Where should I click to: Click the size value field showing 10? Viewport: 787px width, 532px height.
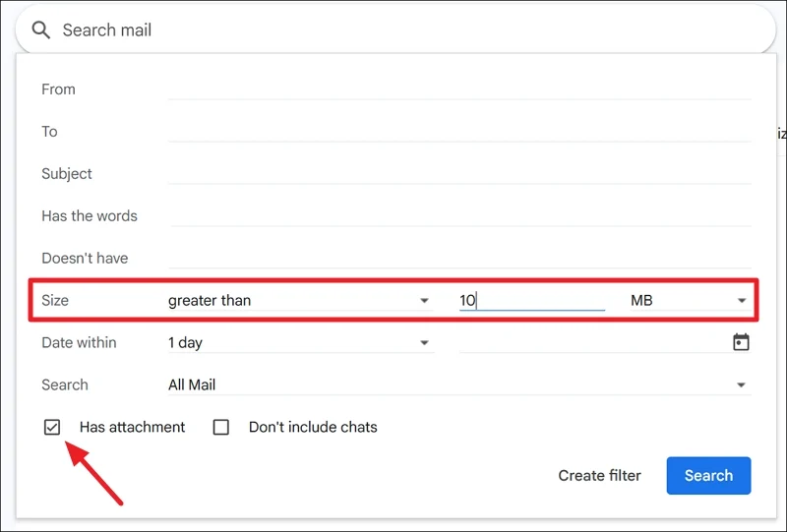point(531,301)
